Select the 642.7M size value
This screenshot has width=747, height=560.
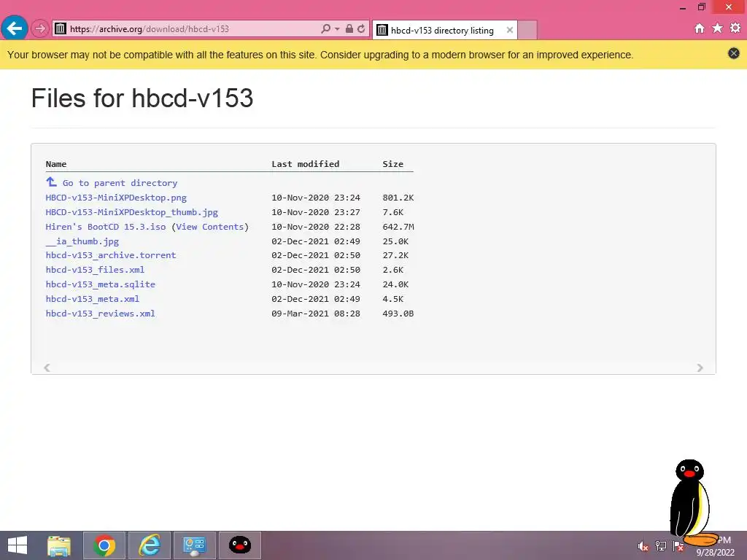398,227
